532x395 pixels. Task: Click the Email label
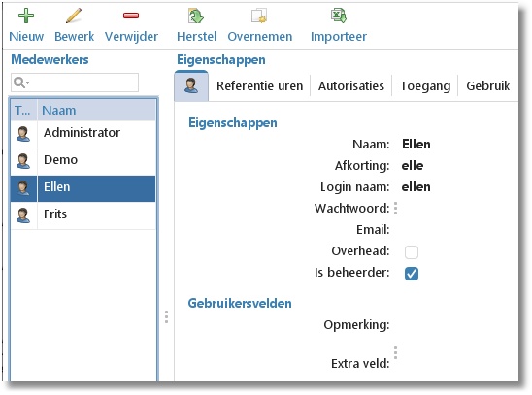373,230
